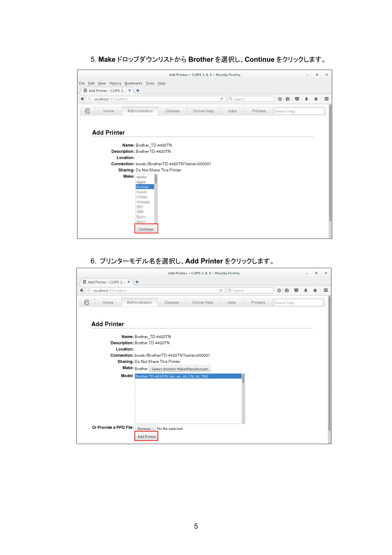Open the Classes tab in step 6 CUPS page
Screen dimensions: 392x555
(x=172, y=302)
